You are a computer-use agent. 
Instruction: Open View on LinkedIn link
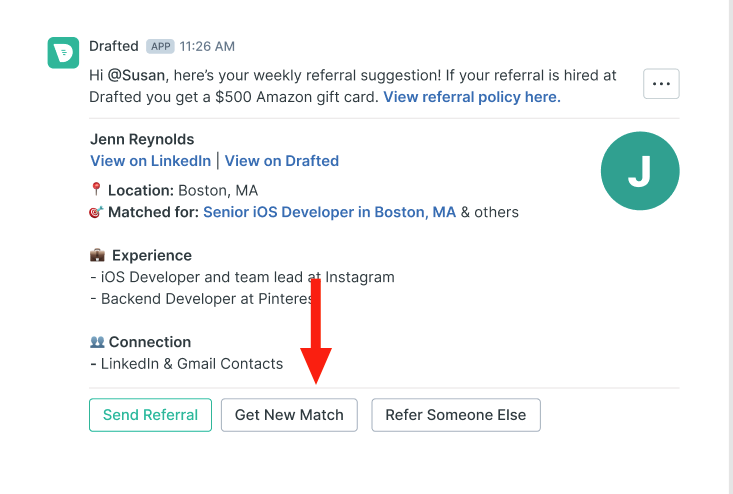pos(151,161)
